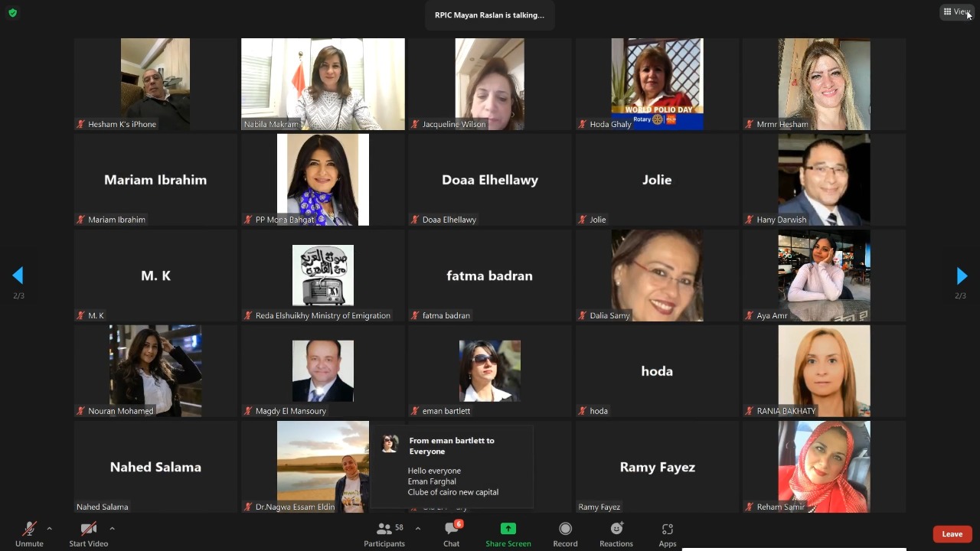This screenshot has width=980, height=551.
Task: Select Hany Darwish's video tile
Action: coord(824,180)
